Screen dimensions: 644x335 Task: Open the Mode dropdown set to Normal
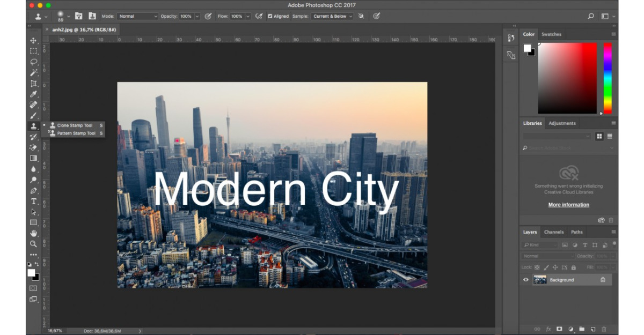tap(138, 16)
